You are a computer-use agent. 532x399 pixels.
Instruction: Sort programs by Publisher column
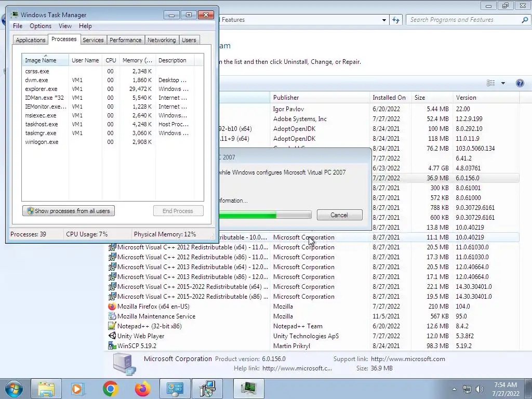[x=320, y=98]
